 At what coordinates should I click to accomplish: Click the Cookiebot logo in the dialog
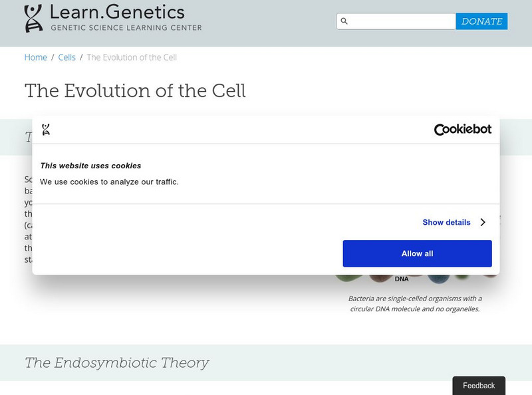click(x=462, y=130)
